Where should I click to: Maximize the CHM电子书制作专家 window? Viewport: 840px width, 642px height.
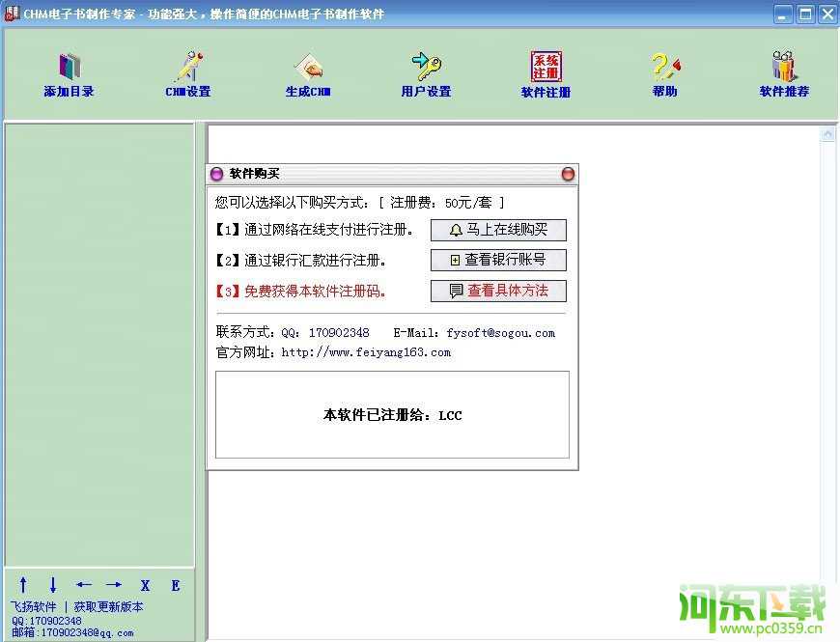point(805,14)
